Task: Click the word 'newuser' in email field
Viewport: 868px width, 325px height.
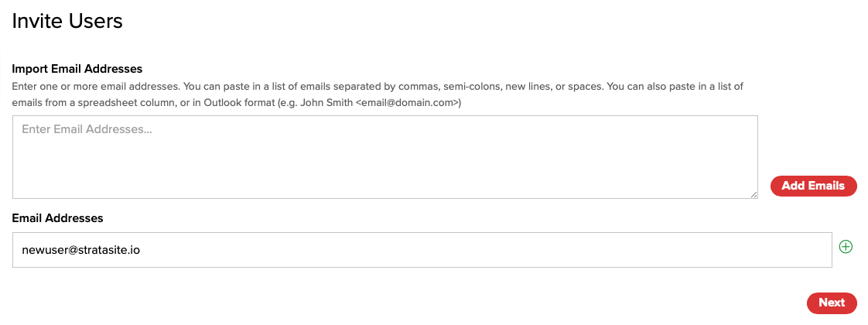Action: [42, 250]
